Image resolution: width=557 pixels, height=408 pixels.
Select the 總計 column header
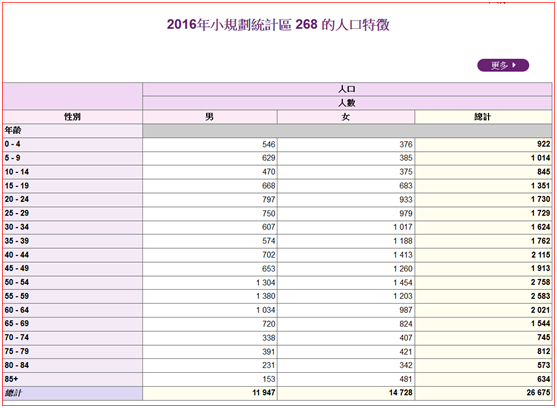pos(483,117)
